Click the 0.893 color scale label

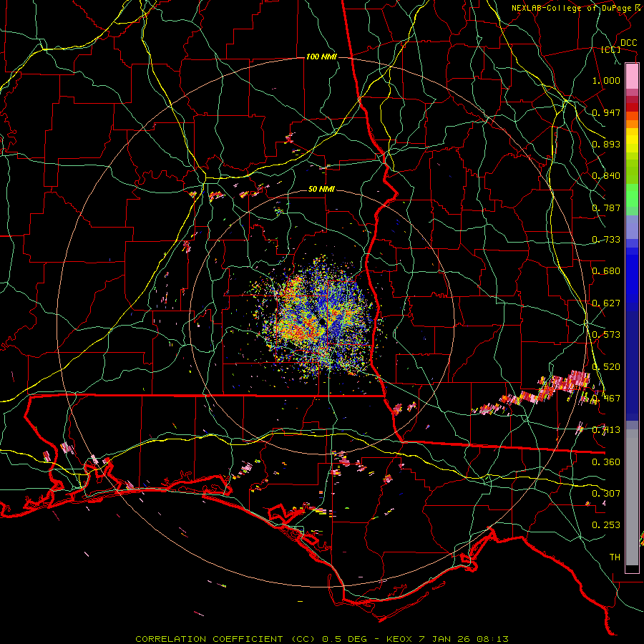(x=606, y=144)
